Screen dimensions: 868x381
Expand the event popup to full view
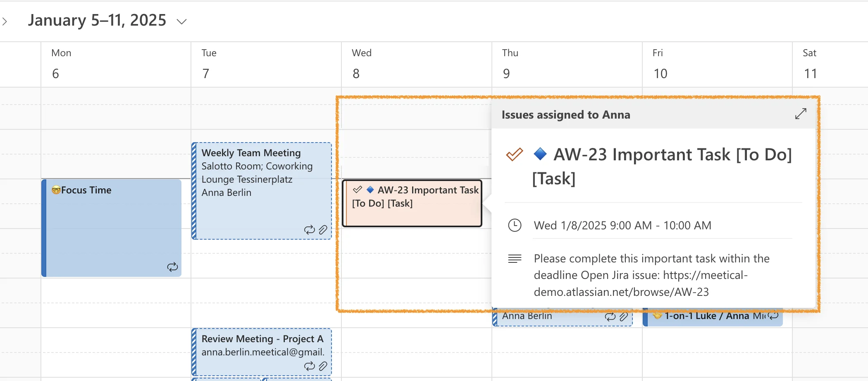point(801,114)
